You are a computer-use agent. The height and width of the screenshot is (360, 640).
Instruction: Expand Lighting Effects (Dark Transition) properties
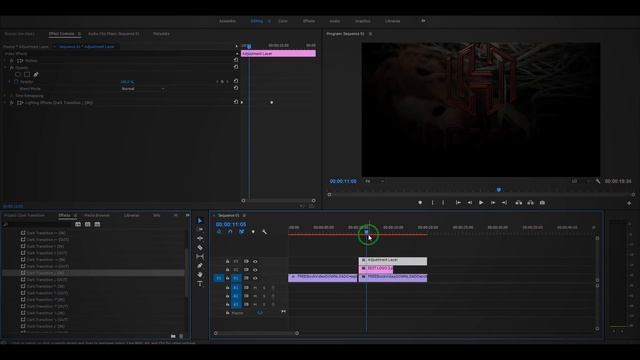click(x=5, y=103)
